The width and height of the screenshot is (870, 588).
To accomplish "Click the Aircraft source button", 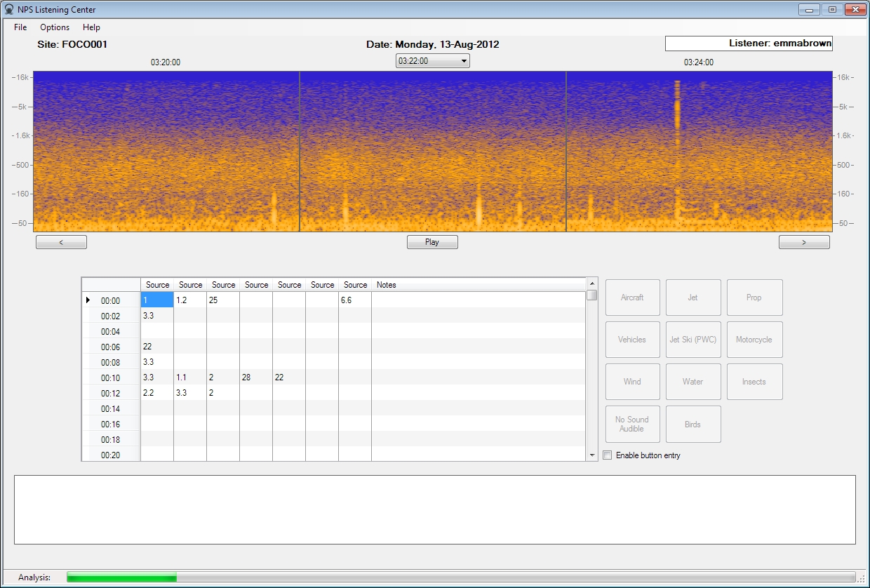I will [x=632, y=298].
